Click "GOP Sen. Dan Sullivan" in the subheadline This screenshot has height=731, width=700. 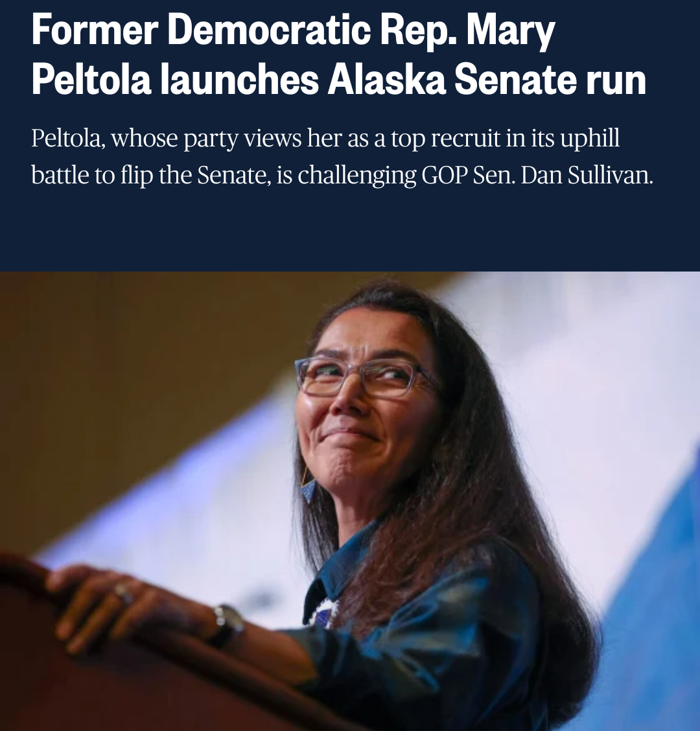(x=538, y=175)
